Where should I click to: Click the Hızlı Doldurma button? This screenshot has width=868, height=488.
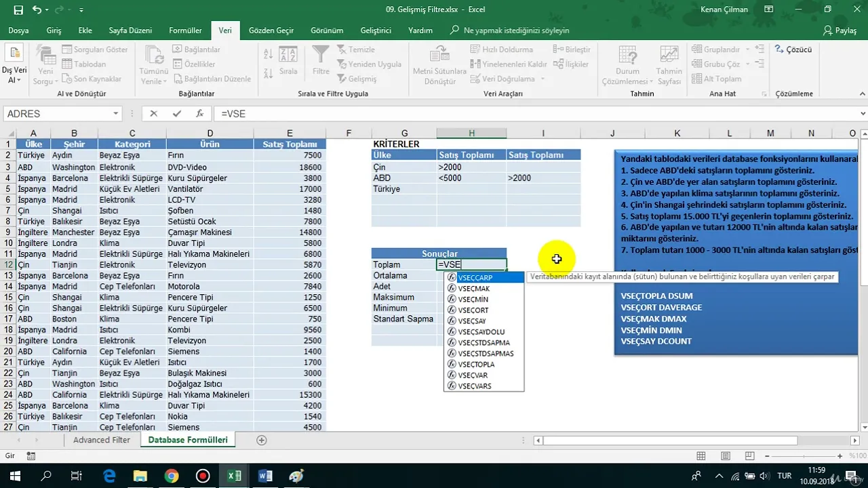pos(501,49)
